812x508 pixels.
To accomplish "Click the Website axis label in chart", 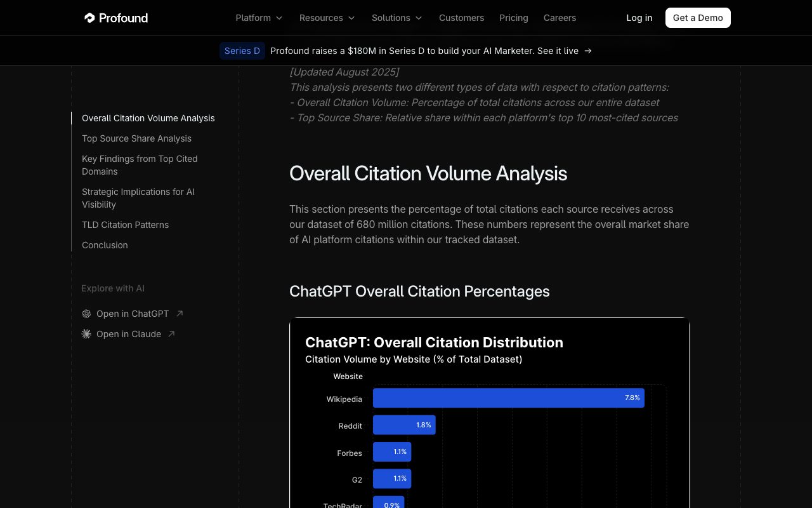I will tap(348, 377).
